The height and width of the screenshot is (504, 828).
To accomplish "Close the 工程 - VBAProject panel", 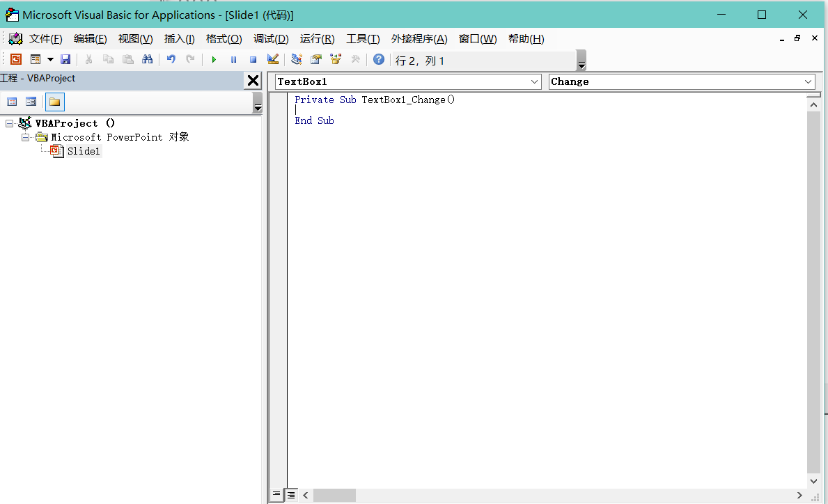I will (253, 80).
